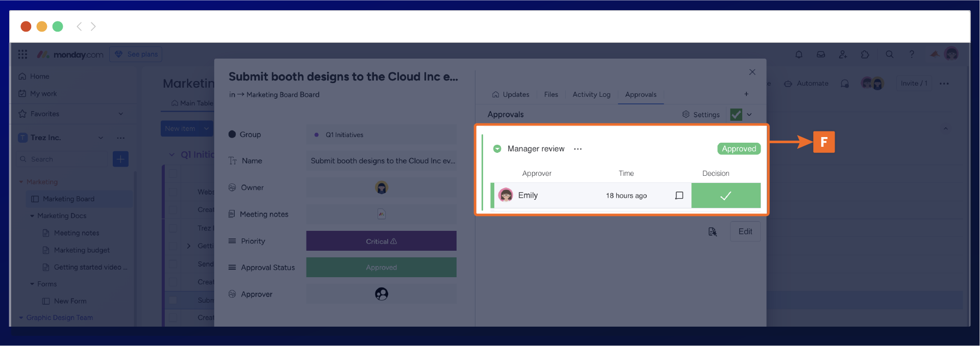Click the document icon beside Edit

pos(713,232)
